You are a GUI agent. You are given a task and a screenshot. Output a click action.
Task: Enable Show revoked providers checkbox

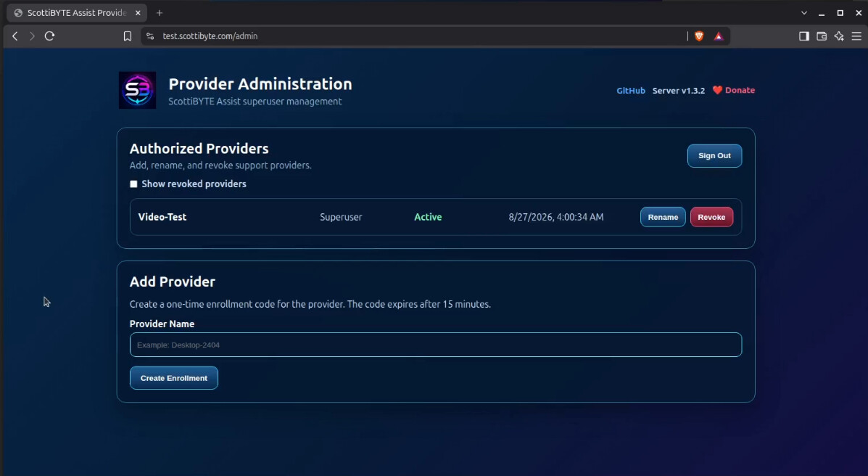click(x=133, y=184)
